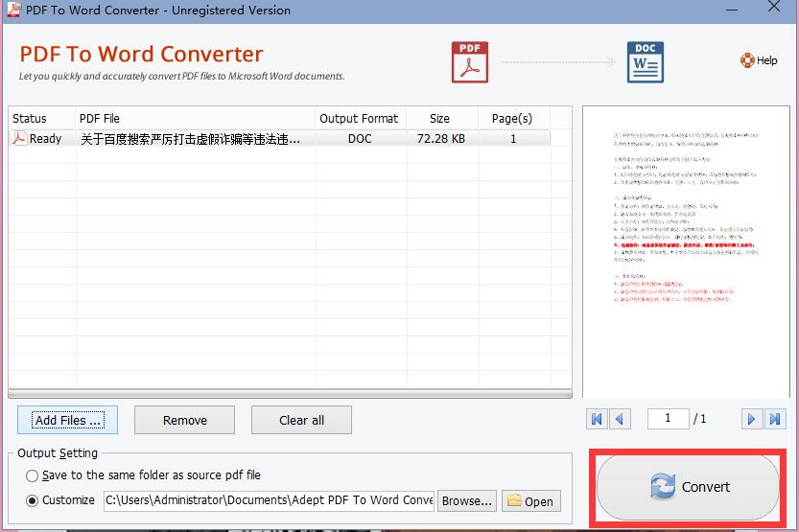799x532 pixels.
Task: Jump to the last preview page
Action: pyautogui.click(x=775, y=419)
